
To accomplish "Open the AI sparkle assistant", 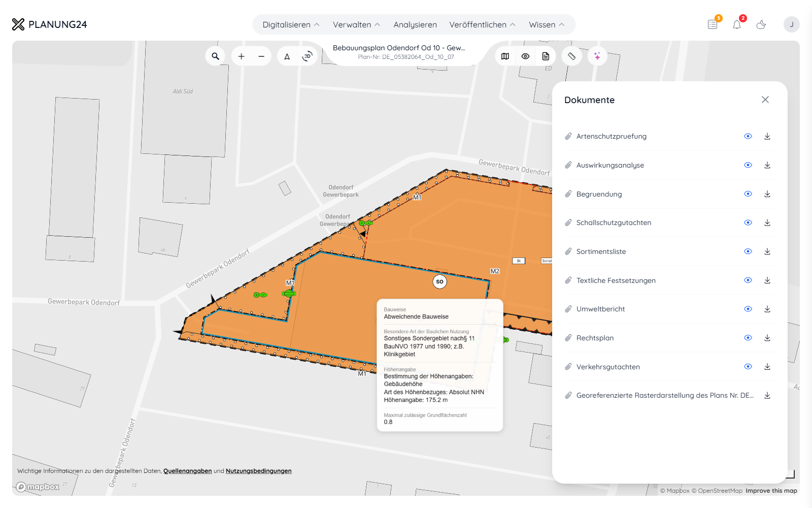I will tap(597, 56).
